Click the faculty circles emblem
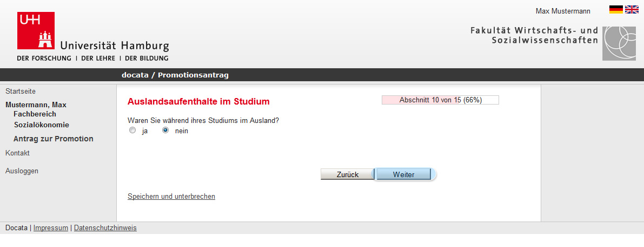644x247 pixels. [x=619, y=44]
